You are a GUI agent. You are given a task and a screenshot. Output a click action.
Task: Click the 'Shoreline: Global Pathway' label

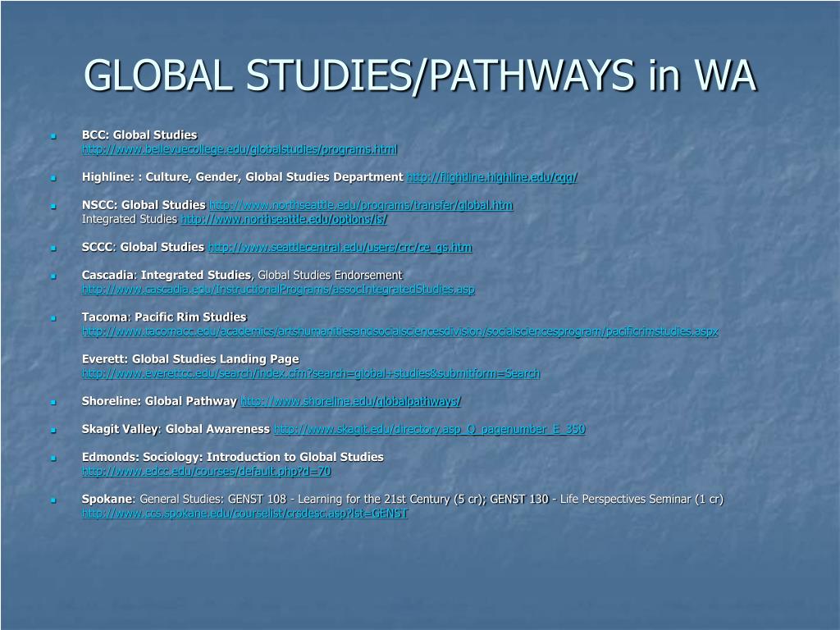coord(159,401)
